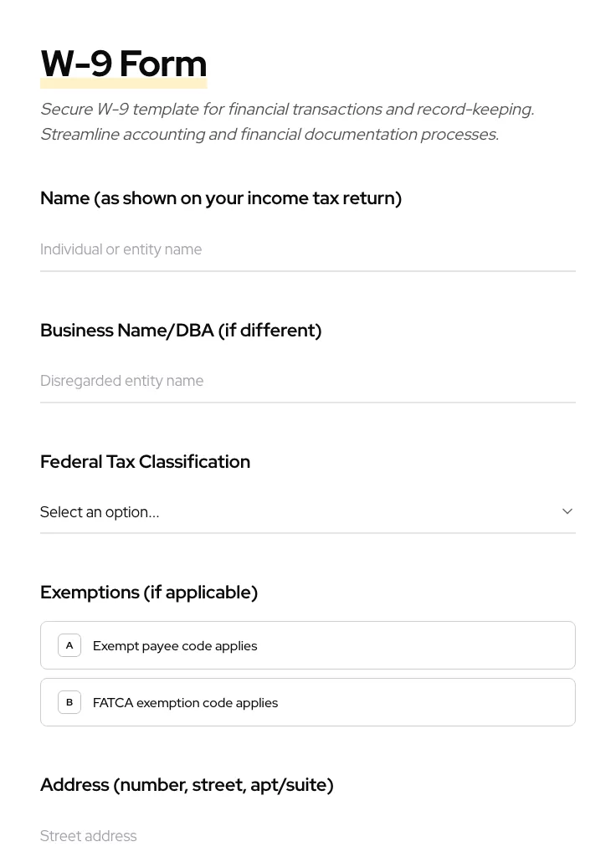Click the 'Business Name/DBA (if different)' label
The image size is (616, 857).
tap(181, 331)
